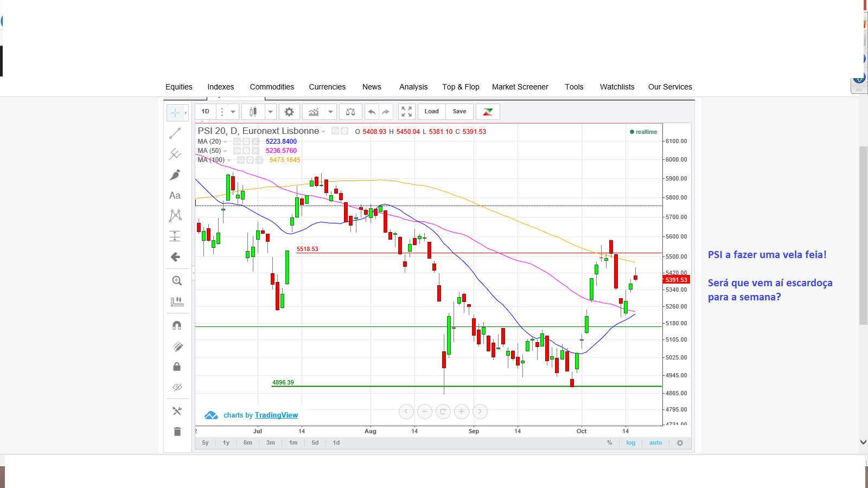Screen dimensions: 868x488
Task: Select the trend line drawing tool
Action: (x=175, y=133)
